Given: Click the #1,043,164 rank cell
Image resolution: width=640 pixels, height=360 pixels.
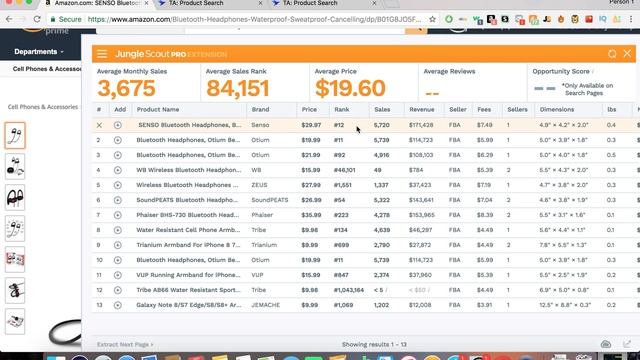Looking at the screenshot, I should coord(349,290).
